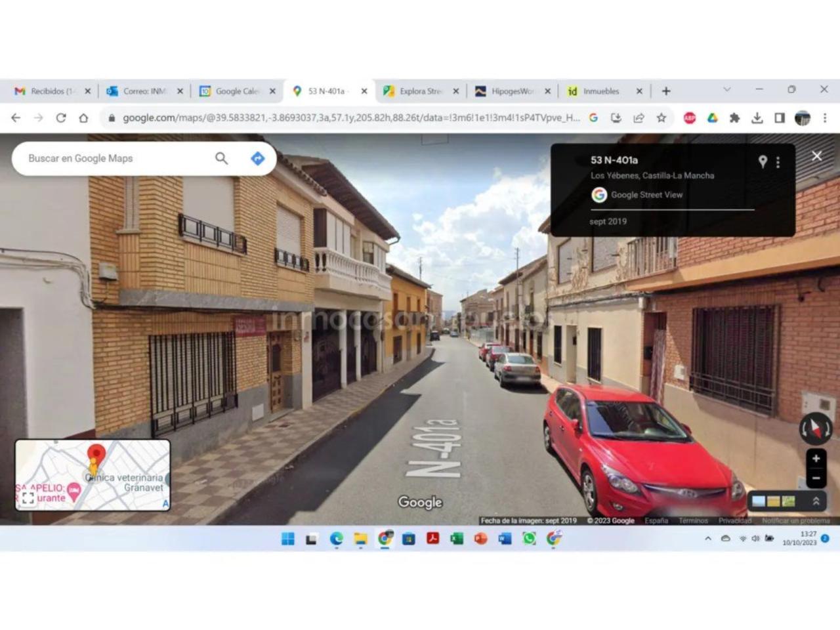The height and width of the screenshot is (630, 840).
Task: Open WhatsApp from the Windows taskbar
Action: point(529,539)
